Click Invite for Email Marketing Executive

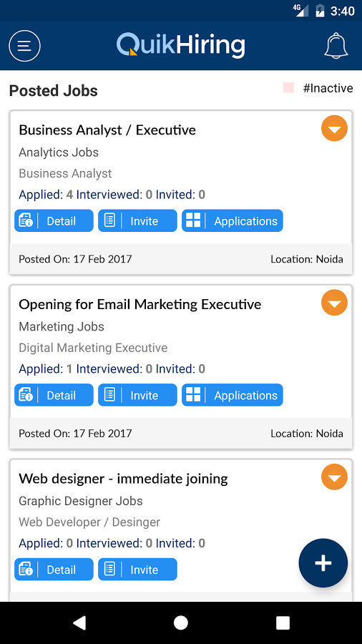[137, 395]
